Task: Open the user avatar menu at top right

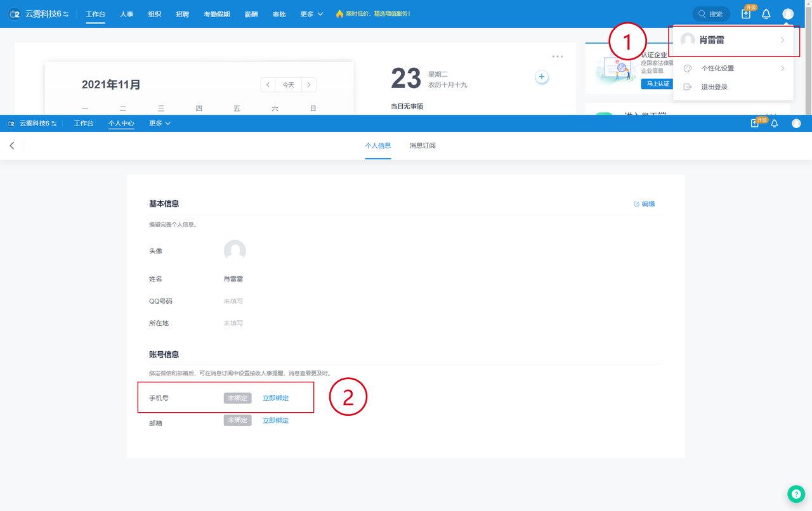Action: click(x=788, y=14)
